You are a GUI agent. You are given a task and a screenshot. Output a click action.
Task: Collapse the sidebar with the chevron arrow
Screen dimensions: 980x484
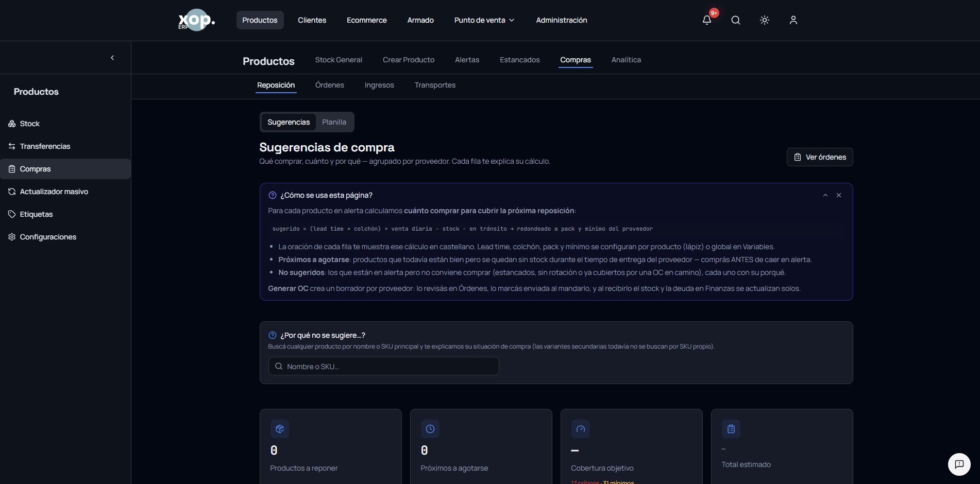(x=112, y=58)
